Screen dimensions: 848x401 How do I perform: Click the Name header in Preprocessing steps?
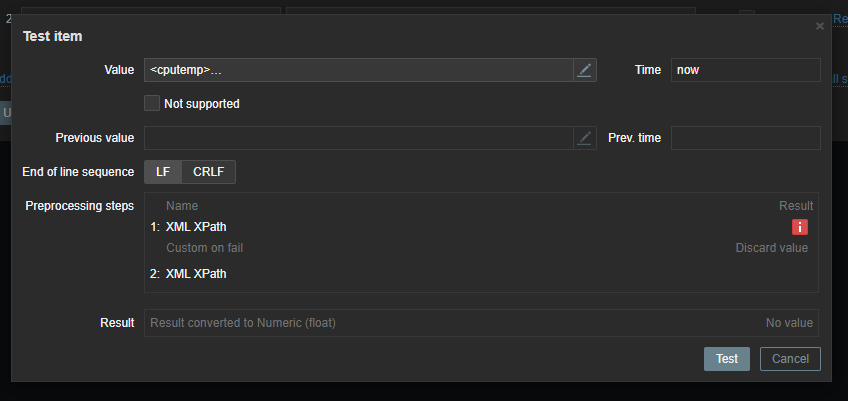(x=182, y=206)
